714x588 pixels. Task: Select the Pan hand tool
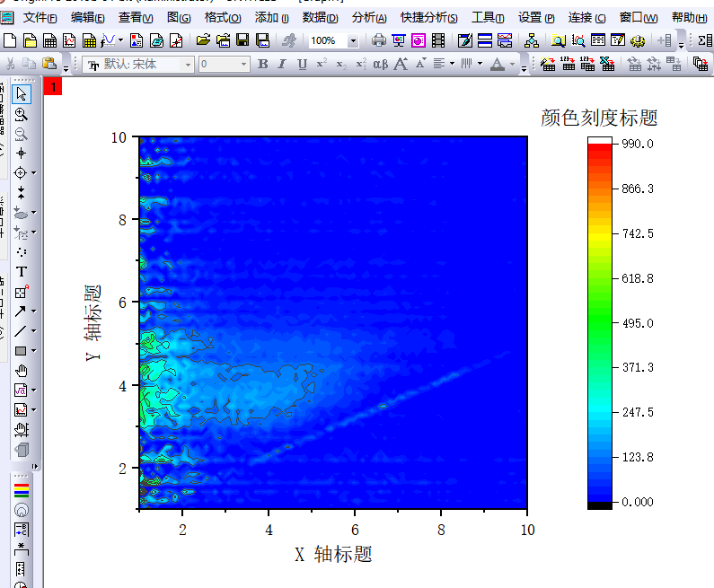[21, 371]
